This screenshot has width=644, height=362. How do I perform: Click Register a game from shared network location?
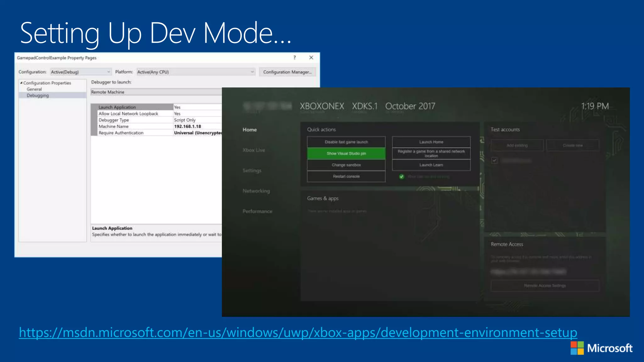[x=431, y=153]
